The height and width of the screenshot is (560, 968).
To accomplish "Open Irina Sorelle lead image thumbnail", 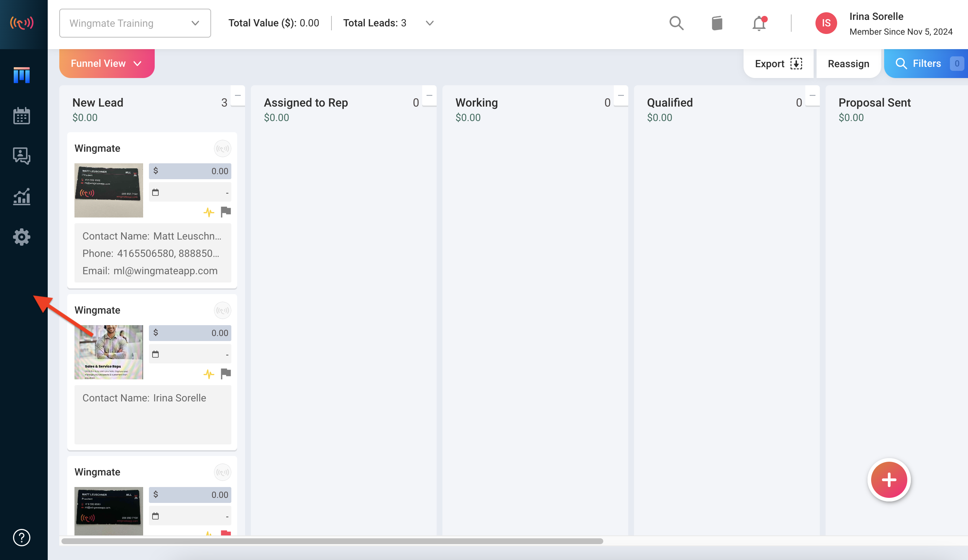I will coord(109,352).
